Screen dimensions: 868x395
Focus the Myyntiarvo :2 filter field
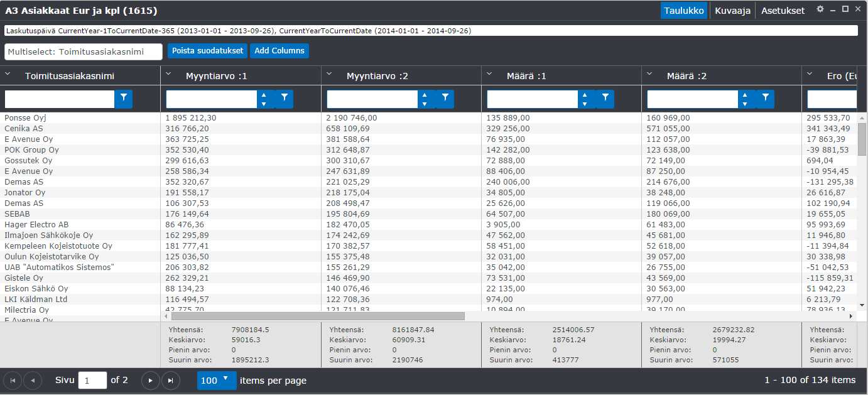372,99
